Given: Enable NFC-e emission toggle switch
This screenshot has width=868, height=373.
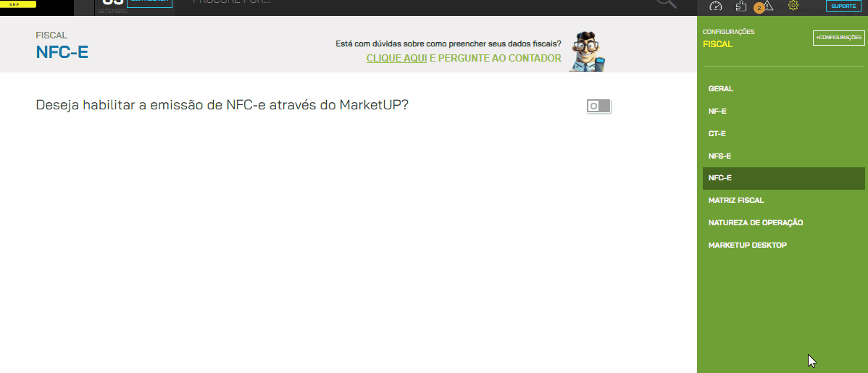Looking at the screenshot, I should 599,106.
